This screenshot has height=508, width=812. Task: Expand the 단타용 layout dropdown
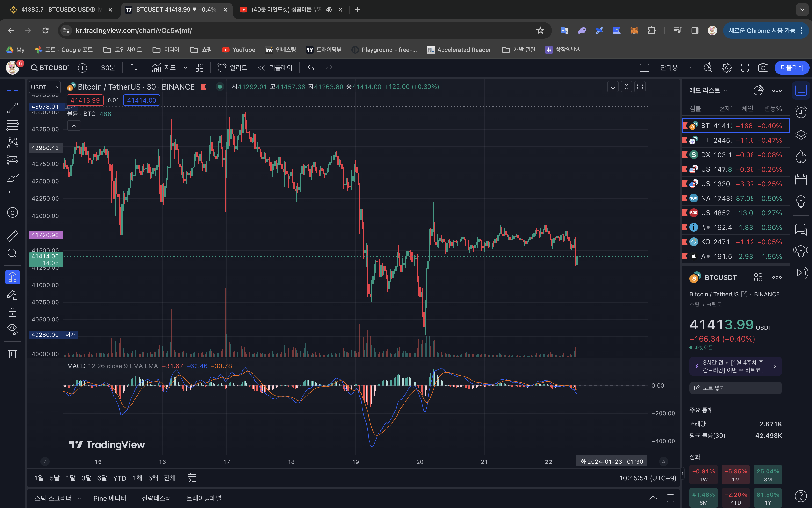[x=690, y=68]
